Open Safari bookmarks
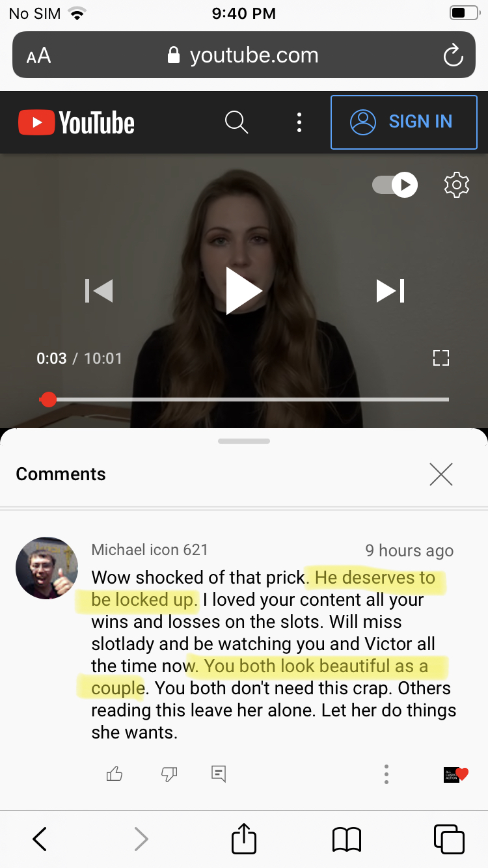The image size is (488, 868). (346, 839)
